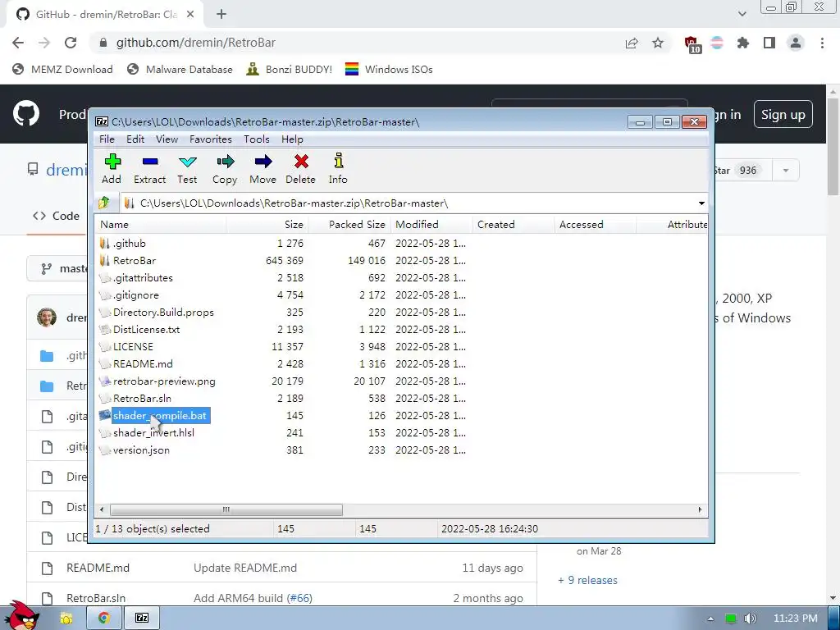Expand the 7-Zip address path dropdown
The height and width of the screenshot is (630, 840).
(701, 203)
